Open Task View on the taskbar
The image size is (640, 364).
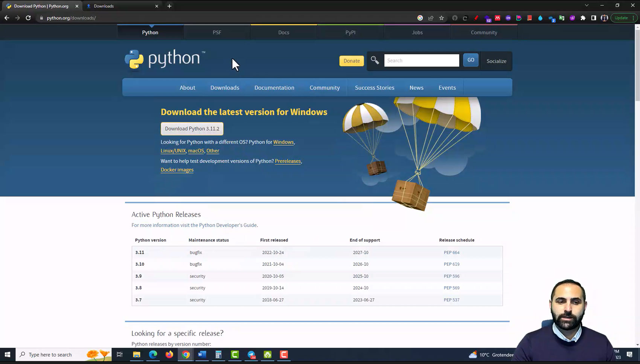tap(120, 355)
